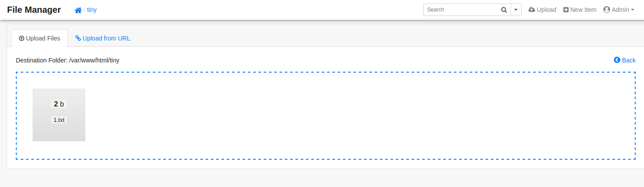Click the cloud upload icon in navbar

pos(532,10)
